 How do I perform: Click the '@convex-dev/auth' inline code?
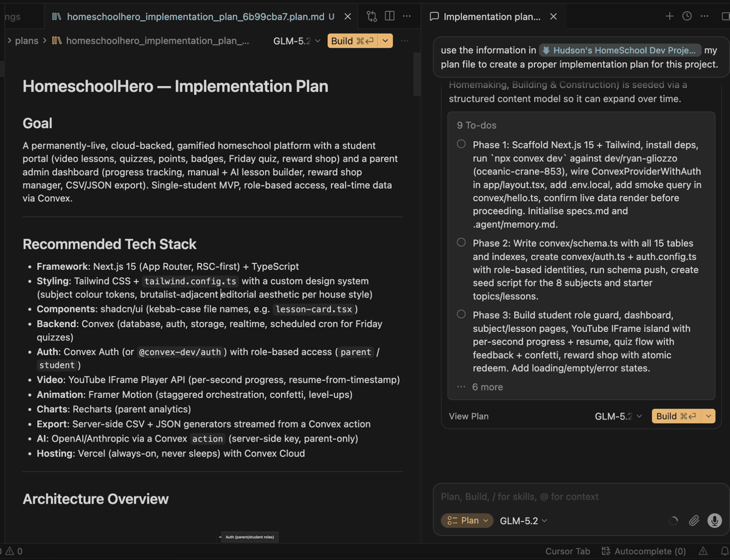click(182, 351)
